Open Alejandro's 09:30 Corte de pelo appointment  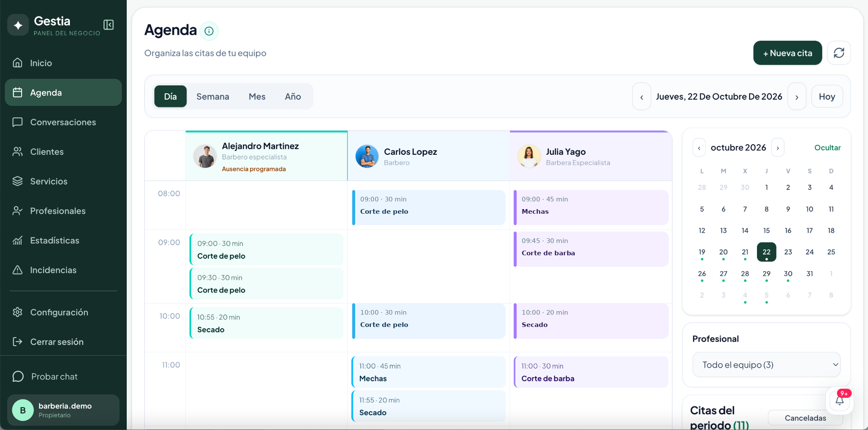[267, 283]
